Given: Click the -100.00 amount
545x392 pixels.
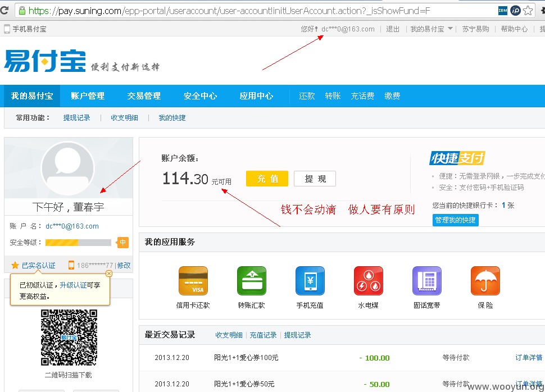Looking at the screenshot, I should pos(374,358).
